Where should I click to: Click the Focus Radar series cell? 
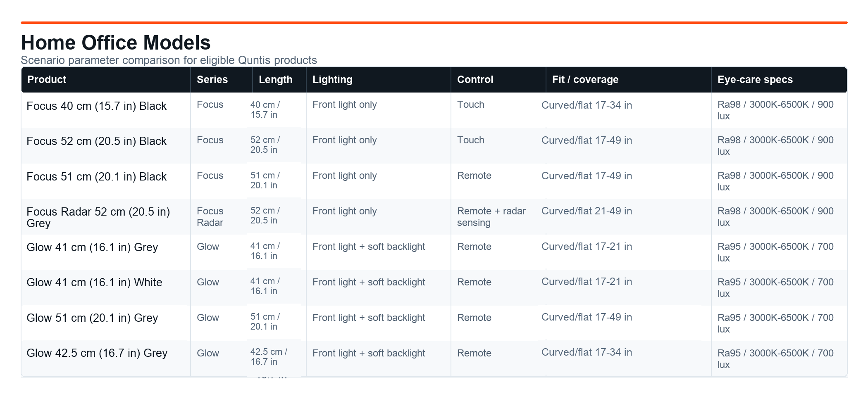[x=210, y=217]
